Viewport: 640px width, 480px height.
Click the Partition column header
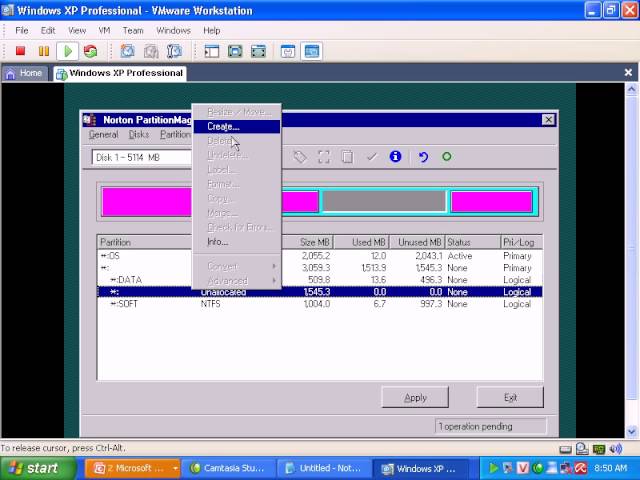click(144, 242)
